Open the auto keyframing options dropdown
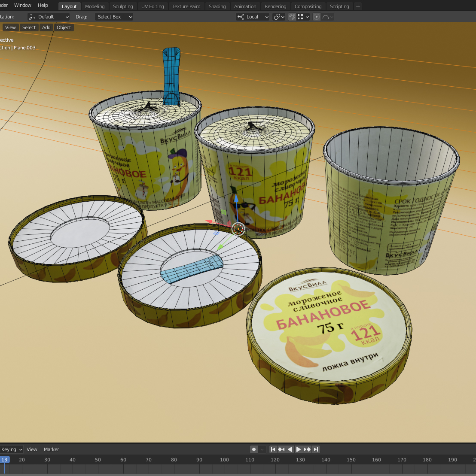This screenshot has height=476, width=476. coord(262,449)
